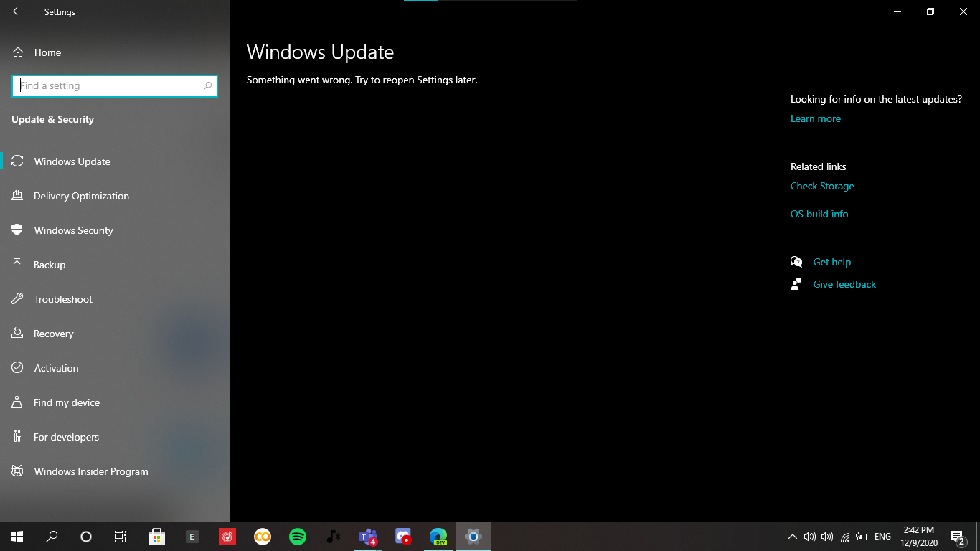This screenshot has height=551, width=980.
Task: Switch the ENG input language indicator
Action: pos(883,537)
